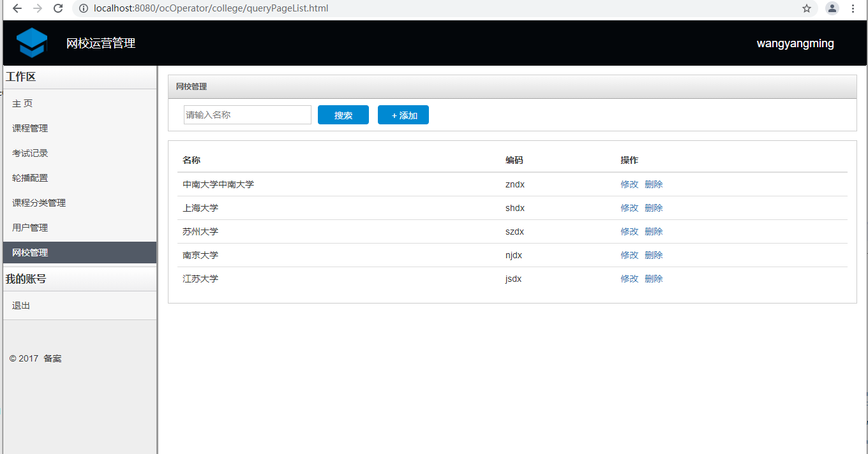Click the code jsdx
This screenshot has width=868, height=454.
coord(514,279)
